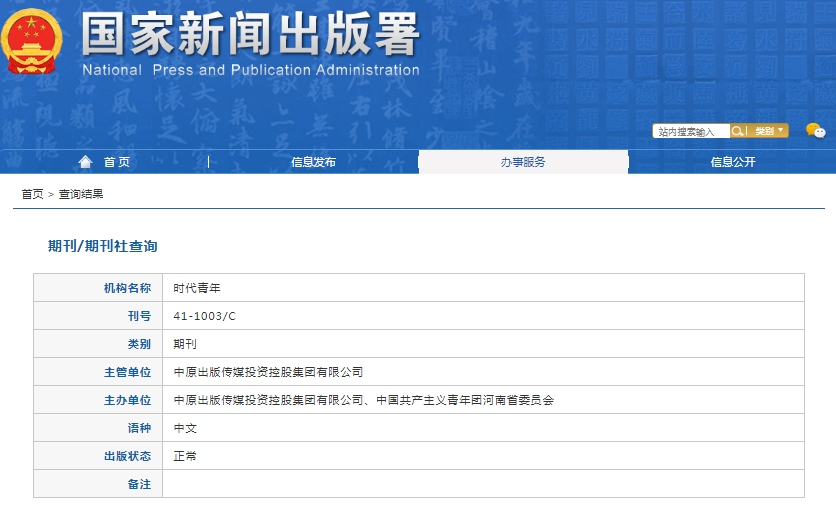Switch to the 办事服务 tab
Screen dimensions: 836x522
(523, 162)
